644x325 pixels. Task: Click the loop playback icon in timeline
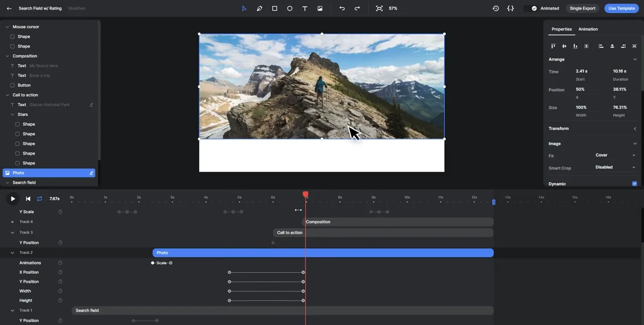point(39,198)
